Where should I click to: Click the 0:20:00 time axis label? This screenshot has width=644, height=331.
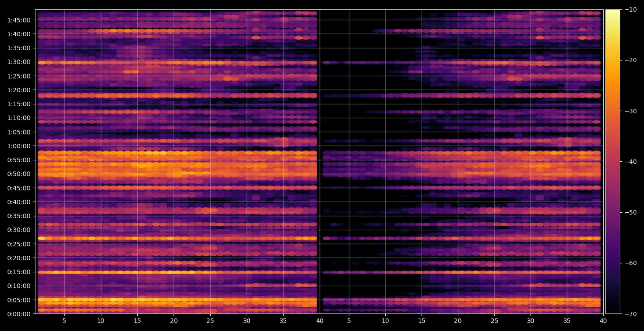pos(19,258)
